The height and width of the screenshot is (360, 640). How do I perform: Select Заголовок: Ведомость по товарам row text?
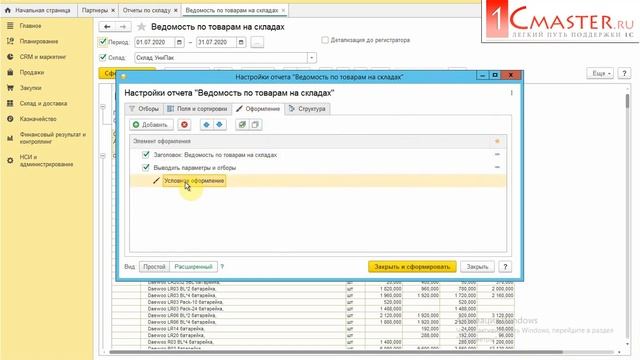[x=215, y=155]
